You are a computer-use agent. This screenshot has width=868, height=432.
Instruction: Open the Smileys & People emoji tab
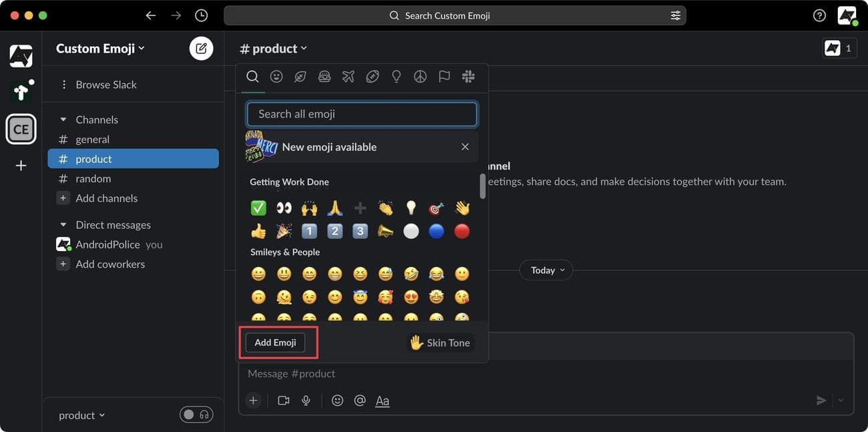(x=276, y=76)
